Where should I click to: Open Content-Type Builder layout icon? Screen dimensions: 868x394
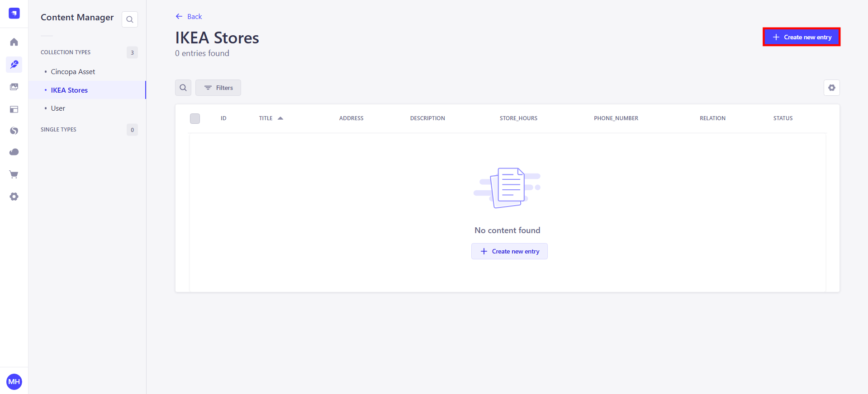tap(14, 109)
